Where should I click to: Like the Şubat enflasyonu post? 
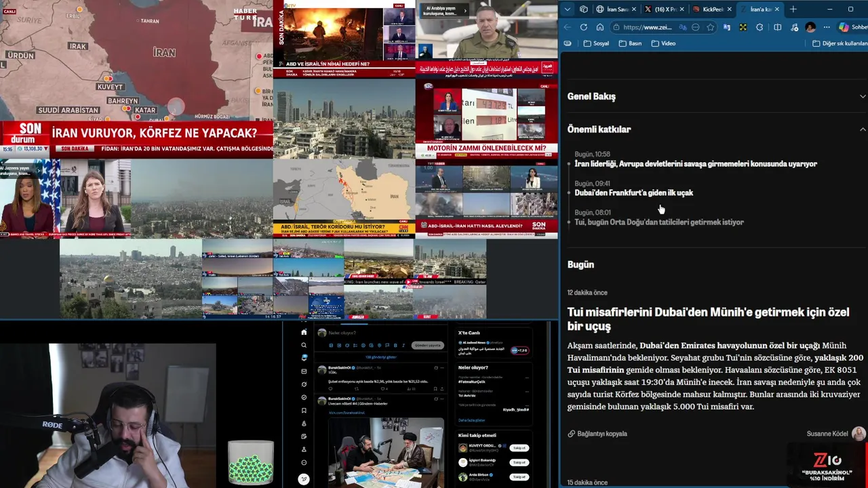384,389
